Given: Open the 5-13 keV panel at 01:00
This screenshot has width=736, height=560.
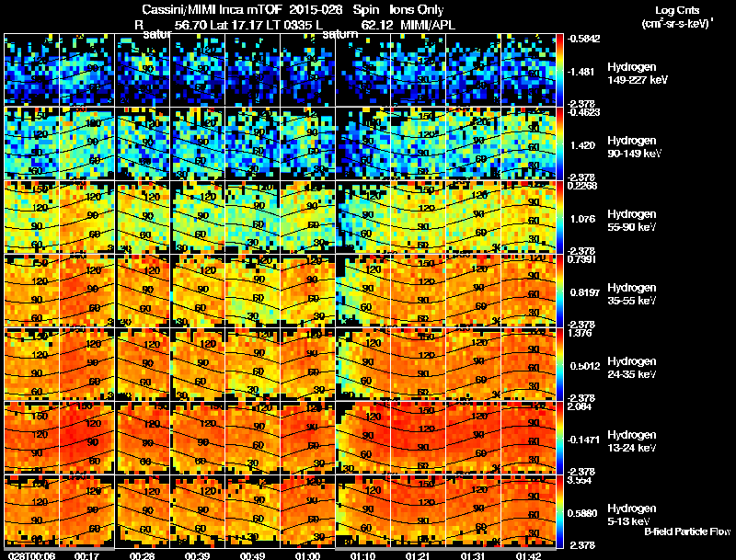Looking at the screenshot, I should 308,511.
